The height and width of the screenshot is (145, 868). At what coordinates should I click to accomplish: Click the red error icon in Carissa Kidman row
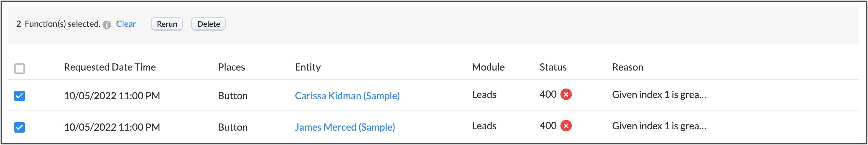566,94
